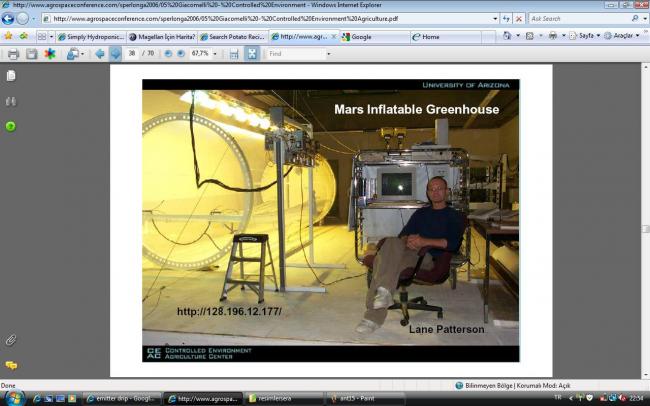Expand the address bar URL history dropdown
The height and width of the screenshot is (406, 650).
pos(495,19)
